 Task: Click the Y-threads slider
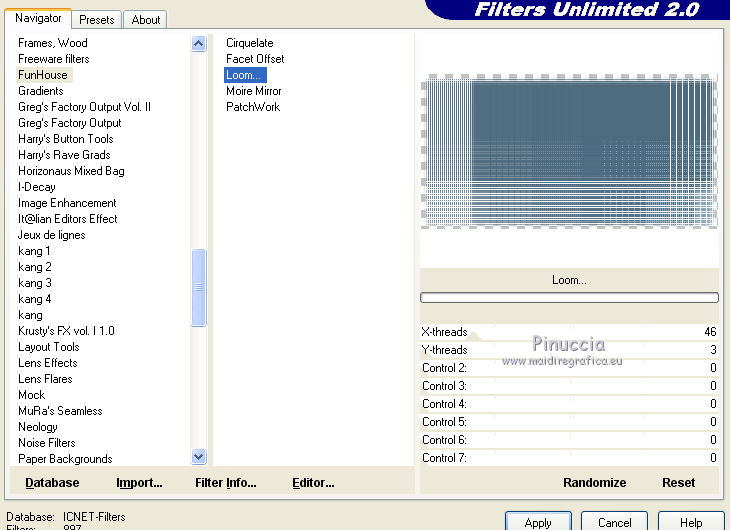tap(569, 350)
